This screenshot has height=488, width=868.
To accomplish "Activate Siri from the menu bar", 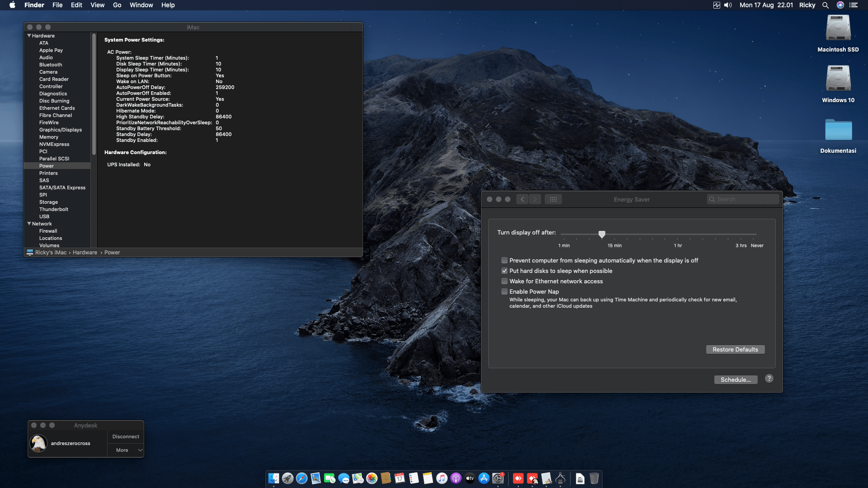I will point(840,5).
